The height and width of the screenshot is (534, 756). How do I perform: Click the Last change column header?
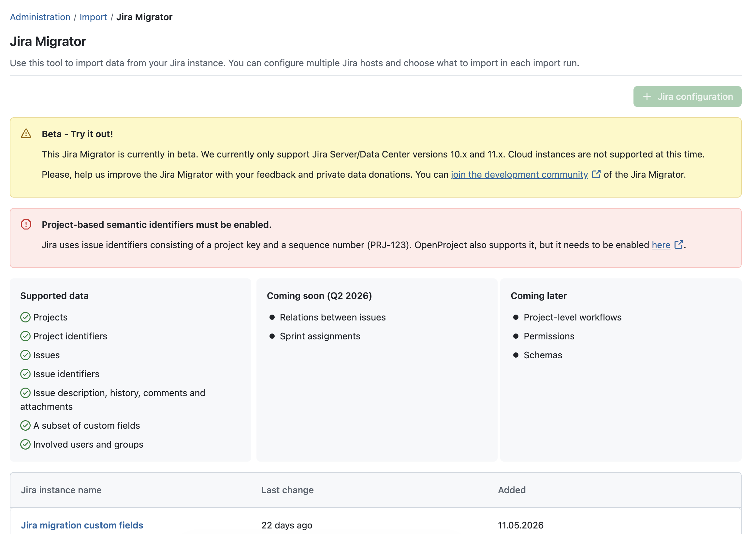coord(287,490)
